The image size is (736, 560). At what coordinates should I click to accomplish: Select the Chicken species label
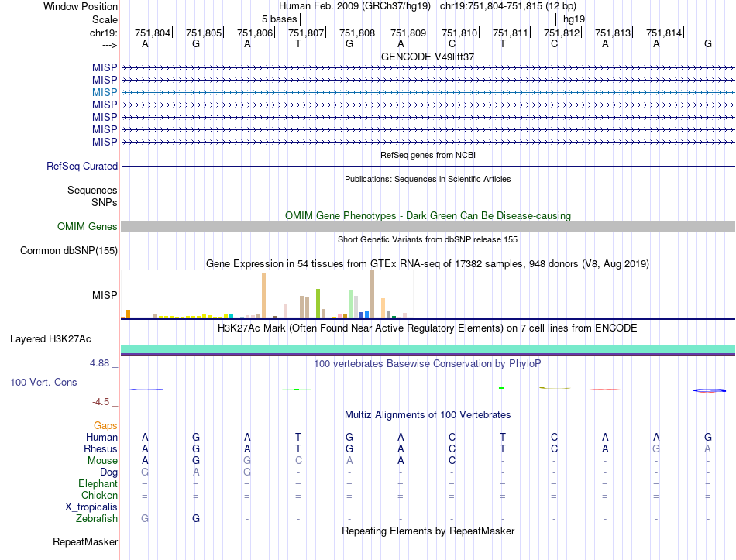tap(99, 495)
